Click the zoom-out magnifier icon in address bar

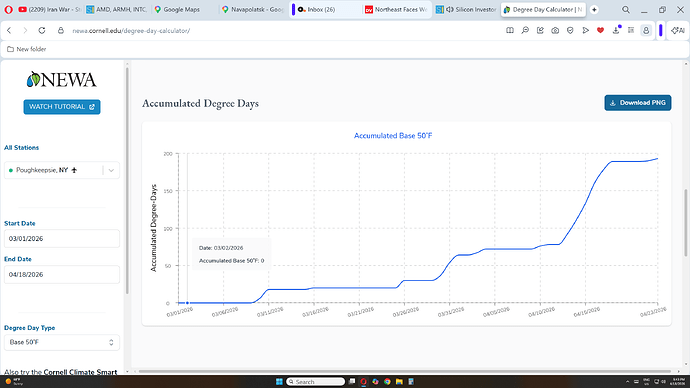click(525, 30)
